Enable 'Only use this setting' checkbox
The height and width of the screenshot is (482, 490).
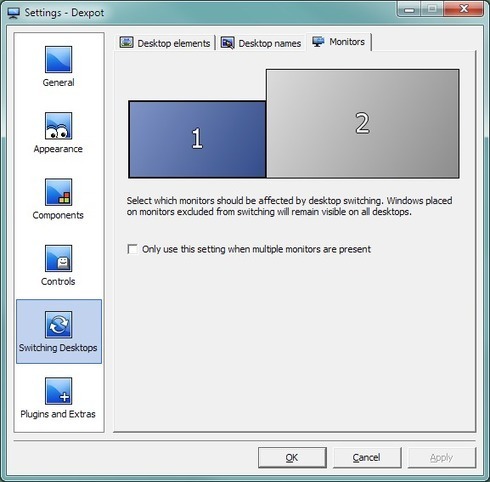(132, 249)
